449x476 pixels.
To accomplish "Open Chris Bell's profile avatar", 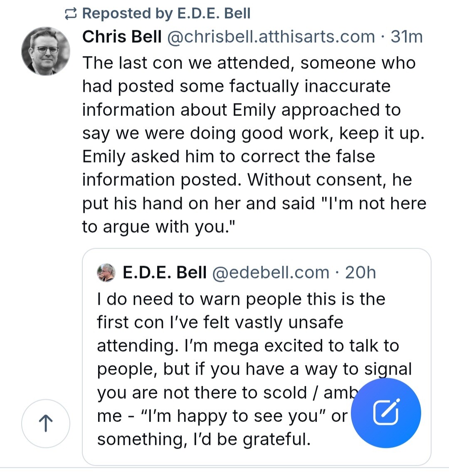I will pos(46,51).
